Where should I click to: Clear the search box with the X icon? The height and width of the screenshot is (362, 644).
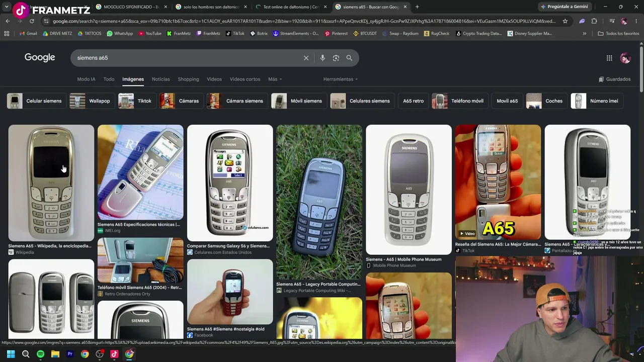(x=306, y=58)
